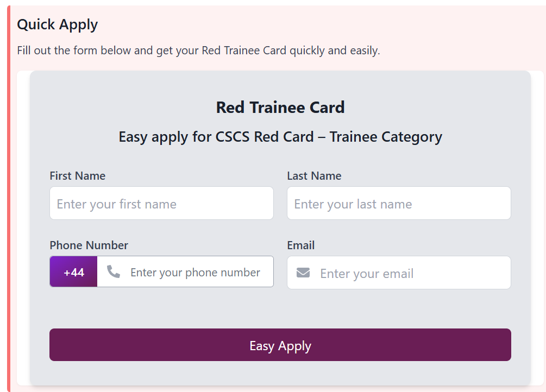Click the phone handset icon
546x392 pixels.
tap(114, 271)
